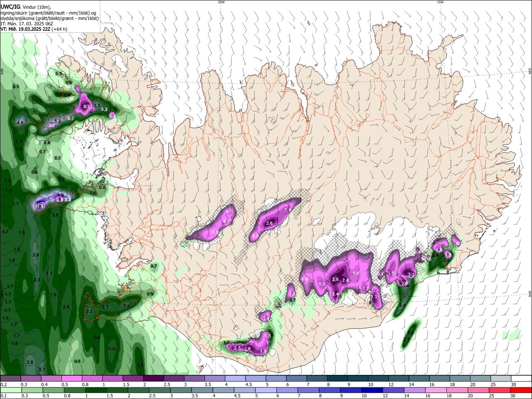The width and height of the screenshot is (532, 399).
Task: Select the pale grey 25 swatch on upper scale
Action: [501, 379]
